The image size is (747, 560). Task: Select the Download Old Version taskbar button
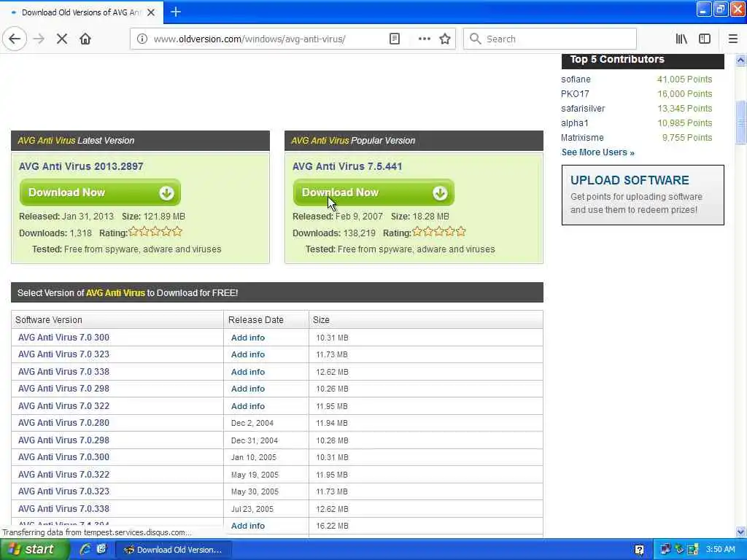click(x=174, y=550)
